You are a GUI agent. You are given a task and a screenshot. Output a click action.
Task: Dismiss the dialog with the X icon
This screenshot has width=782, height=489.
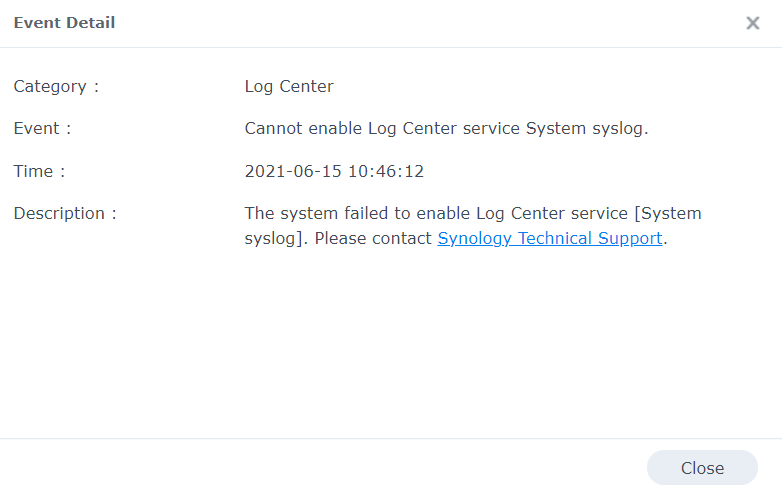753,23
